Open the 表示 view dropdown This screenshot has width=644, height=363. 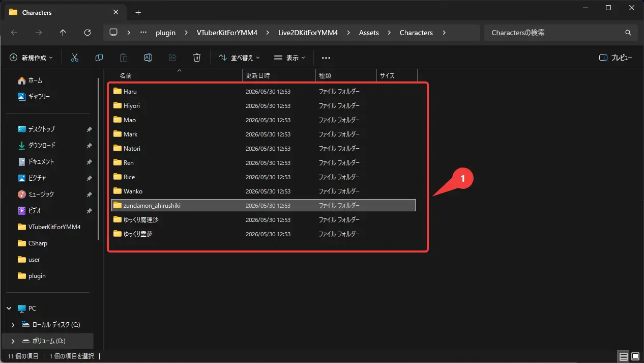tap(289, 58)
